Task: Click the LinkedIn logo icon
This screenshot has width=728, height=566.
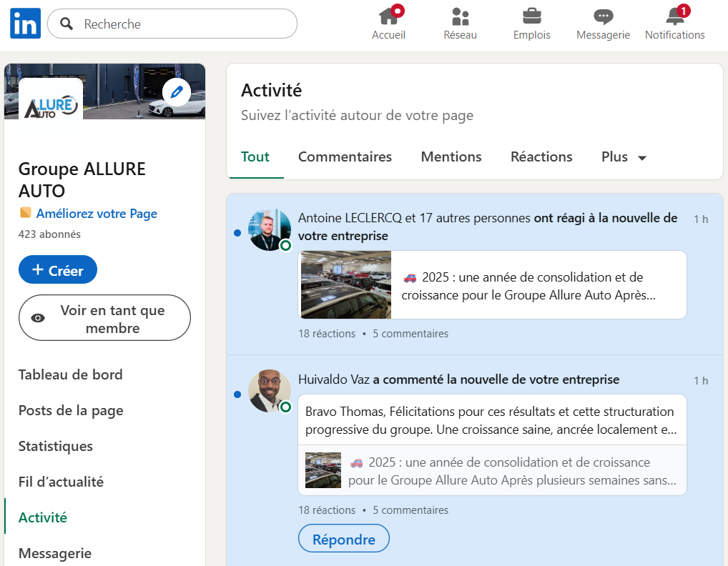Action: coord(25,24)
